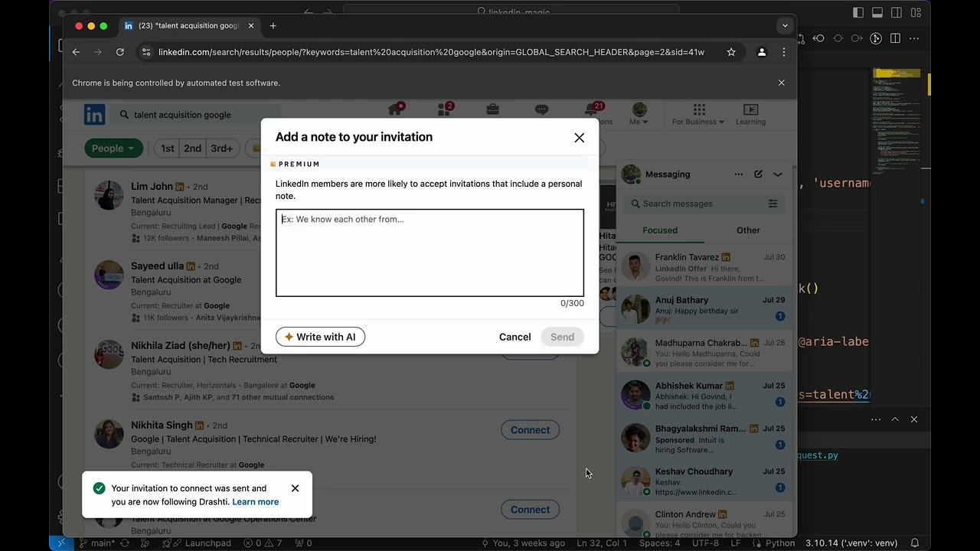This screenshot has width=980, height=551.
Task: Toggle VS Code secondary sidebar
Action: click(x=897, y=12)
